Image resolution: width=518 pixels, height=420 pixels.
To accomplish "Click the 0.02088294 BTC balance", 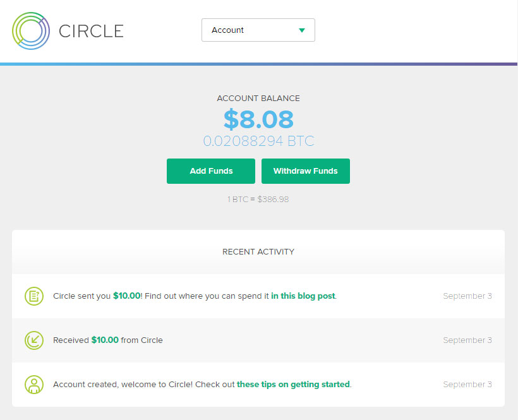I will 258,141.
